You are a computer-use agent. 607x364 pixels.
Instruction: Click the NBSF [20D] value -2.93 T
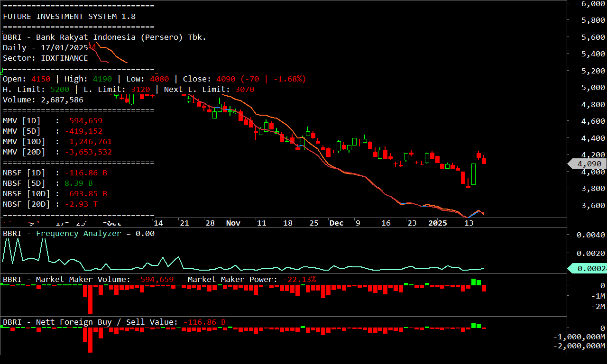[x=81, y=204]
